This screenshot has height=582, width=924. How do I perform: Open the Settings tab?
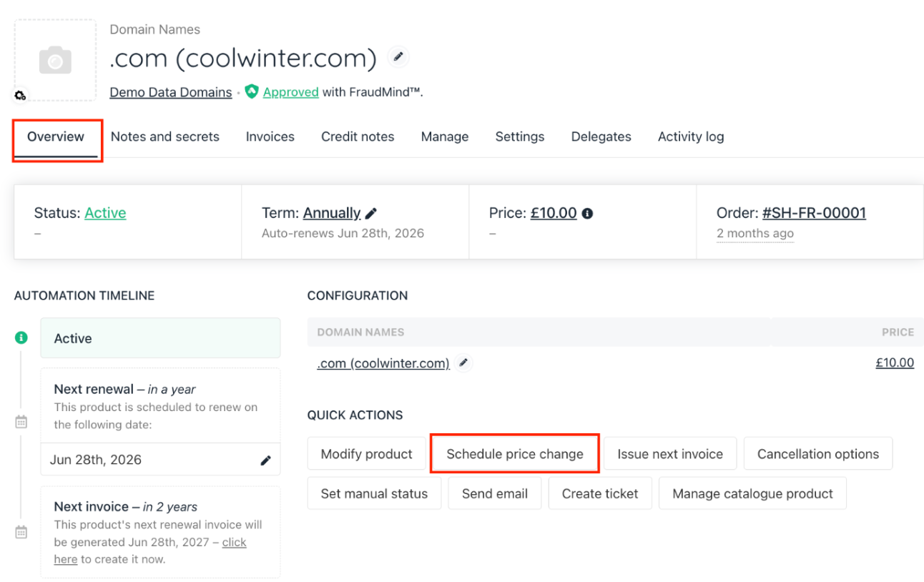[x=520, y=137]
